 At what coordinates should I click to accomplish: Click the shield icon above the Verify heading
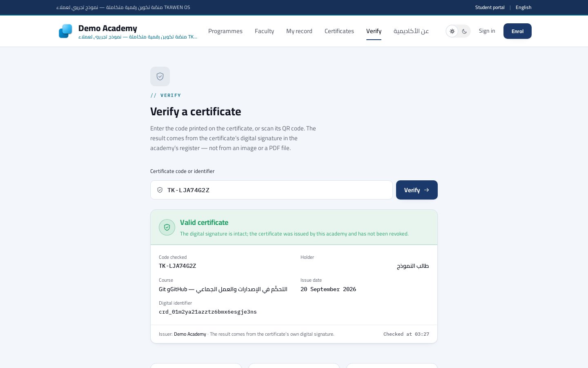pyautogui.click(x=160, y=76)
